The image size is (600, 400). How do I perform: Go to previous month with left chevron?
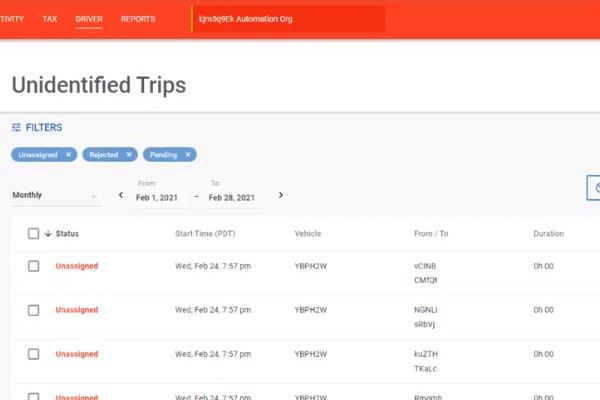[121, 195]
